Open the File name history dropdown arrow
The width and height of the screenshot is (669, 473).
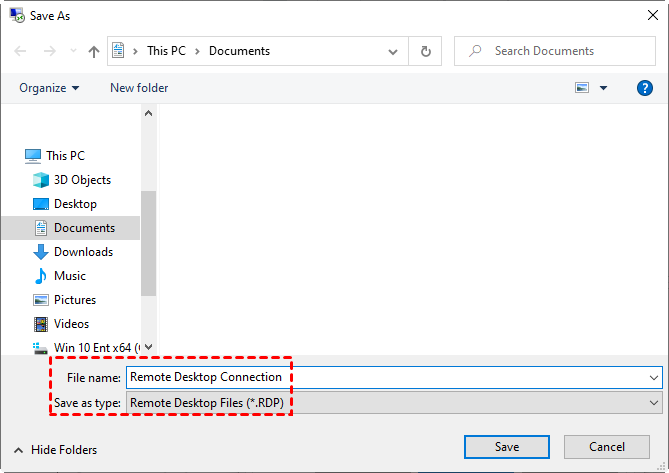(654, 377)
